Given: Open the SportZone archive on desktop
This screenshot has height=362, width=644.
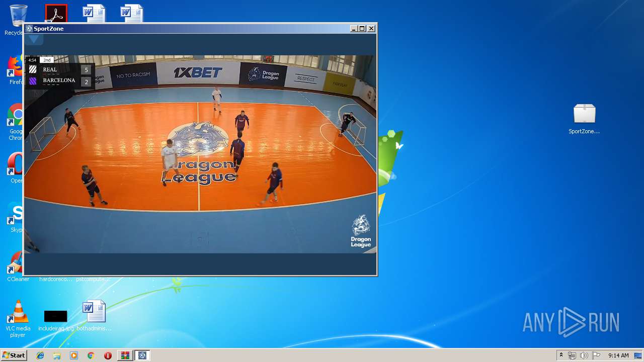Looking at the screenshot, I should 584,119.
